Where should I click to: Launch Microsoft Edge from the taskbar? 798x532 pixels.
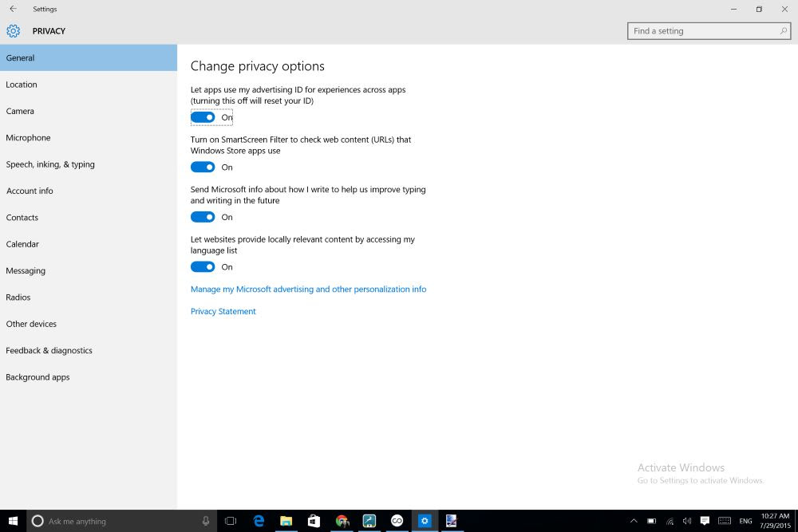259,521
